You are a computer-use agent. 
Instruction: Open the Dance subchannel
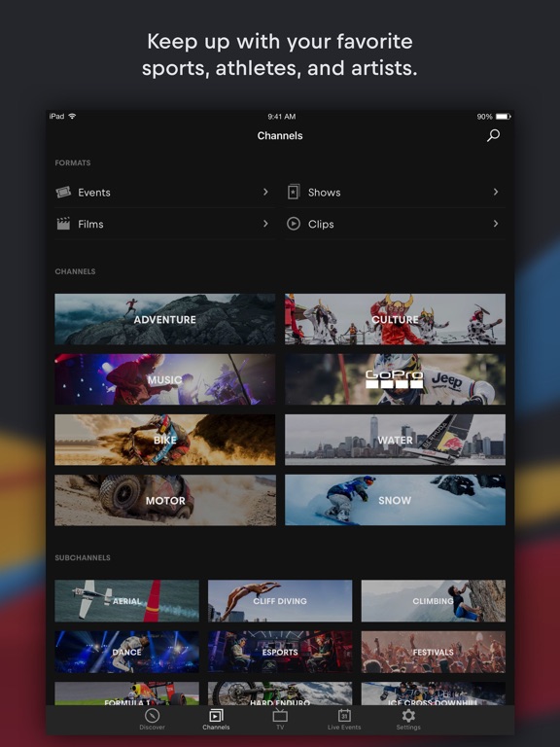(x=126, y=653)
